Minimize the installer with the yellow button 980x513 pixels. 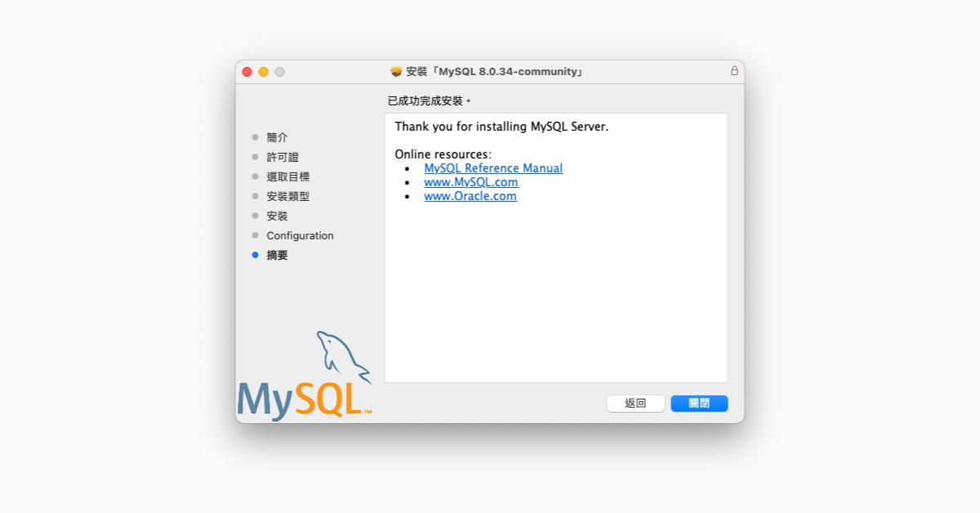coord(264,72)
